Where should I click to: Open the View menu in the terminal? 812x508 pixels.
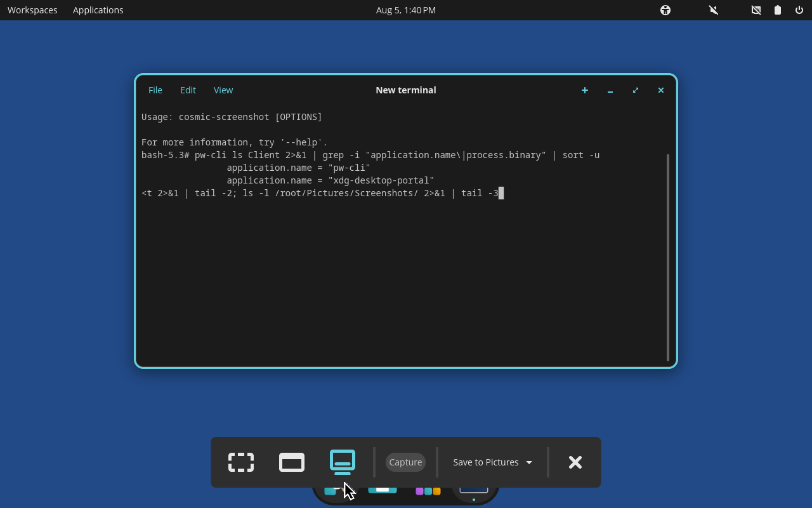(x=223, y=90)
